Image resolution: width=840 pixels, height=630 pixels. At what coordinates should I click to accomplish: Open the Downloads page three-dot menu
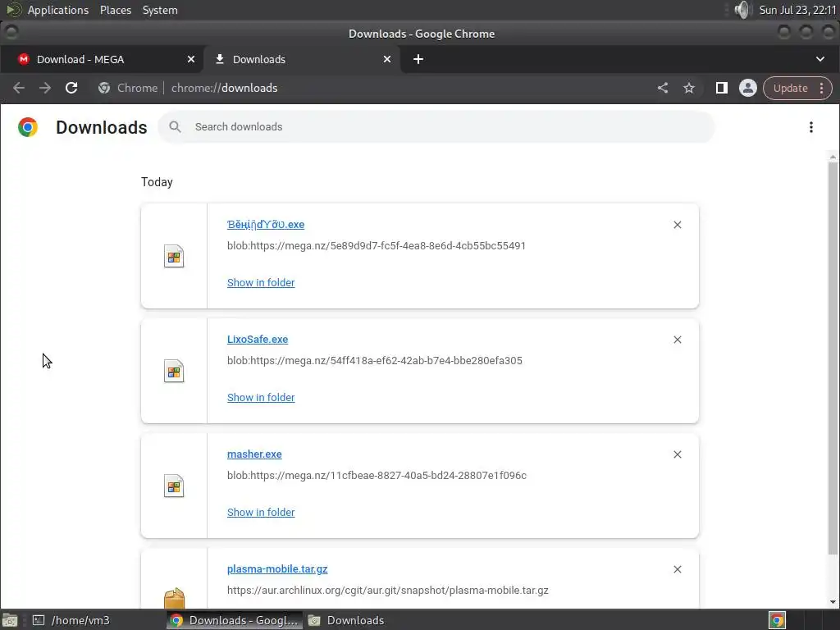pyautogui.click(x=811, y=127)
